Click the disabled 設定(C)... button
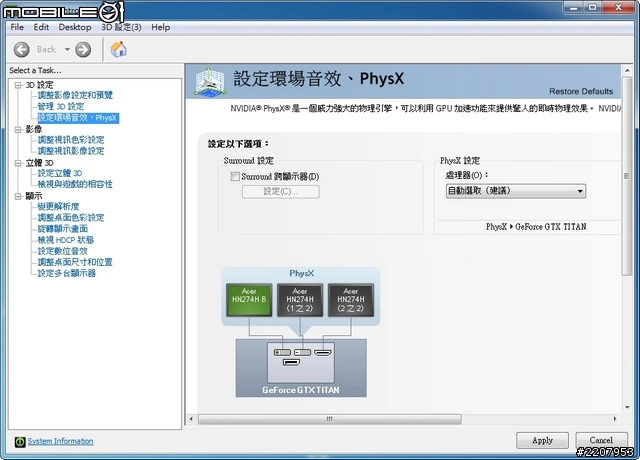This screenshot has height=460, width=640. click(280, 191)
